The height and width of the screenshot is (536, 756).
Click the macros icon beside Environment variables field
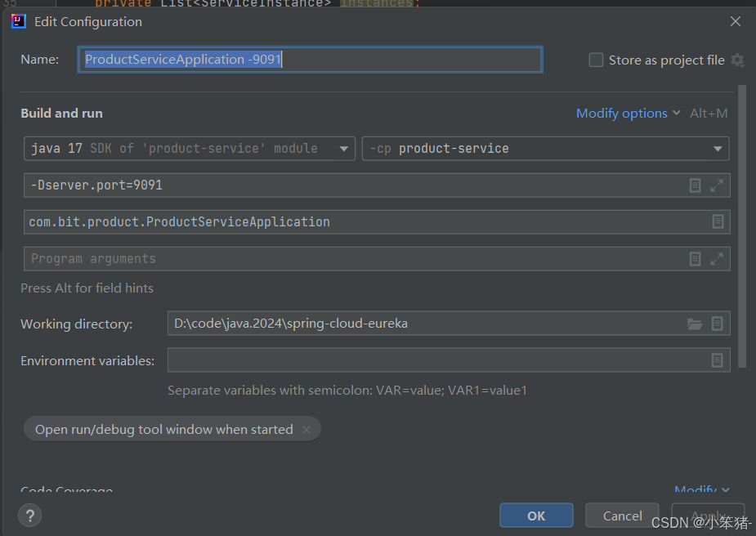718,360
